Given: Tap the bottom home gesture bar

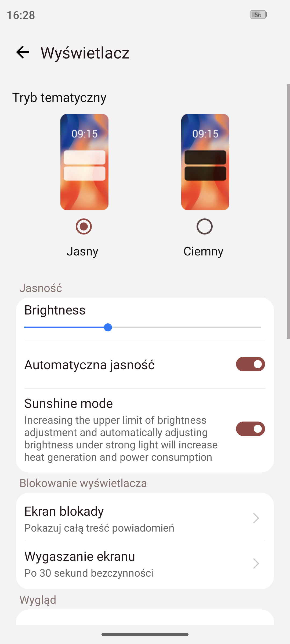Looking at the screenshot, I should coord(145,634).
